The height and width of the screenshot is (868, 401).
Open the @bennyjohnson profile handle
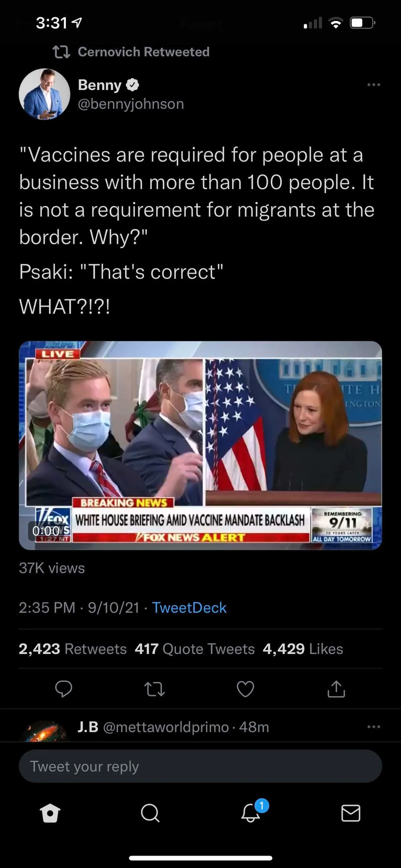click(x=131, y=104)
